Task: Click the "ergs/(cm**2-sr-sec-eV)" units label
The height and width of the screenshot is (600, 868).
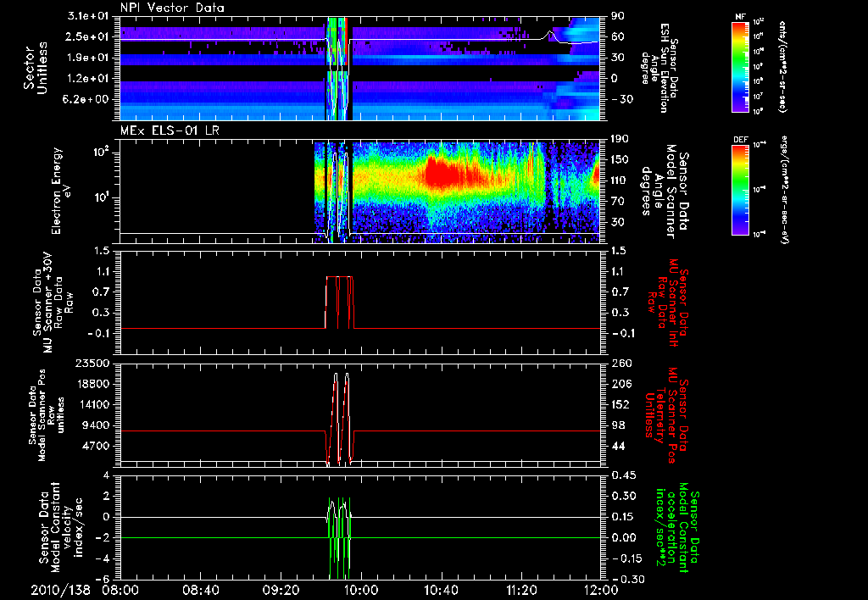Action: pyautogui.click(x=784, y=190)
